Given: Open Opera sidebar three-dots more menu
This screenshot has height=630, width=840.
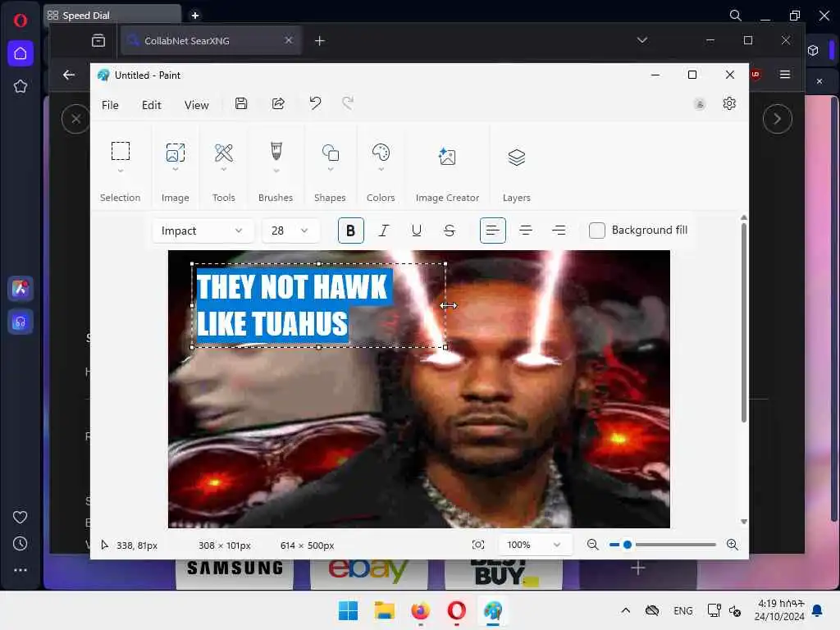Looking at the screenshot, I should [21, 570].
